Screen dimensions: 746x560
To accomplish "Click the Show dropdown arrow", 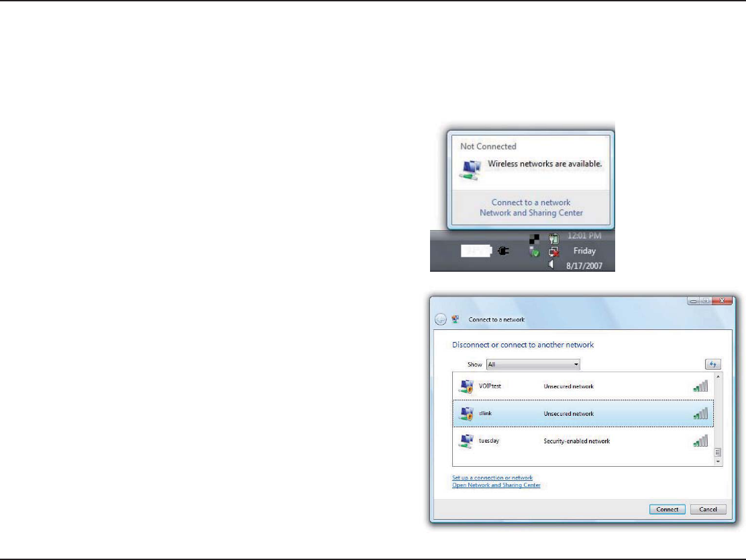I will (576, 364).
